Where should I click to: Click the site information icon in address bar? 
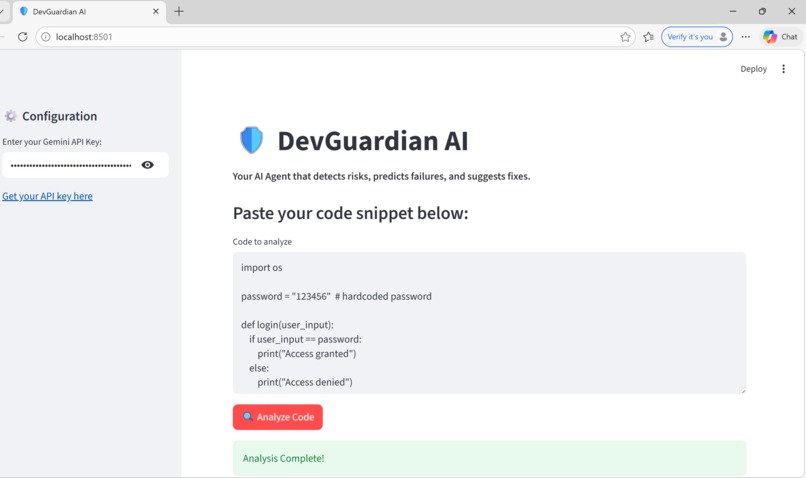pyautogui.click(x=46, y=37)
